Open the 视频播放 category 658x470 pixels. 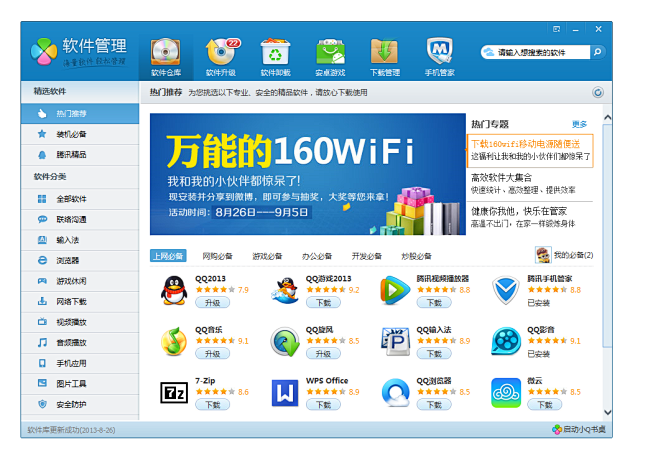point(80,322)
